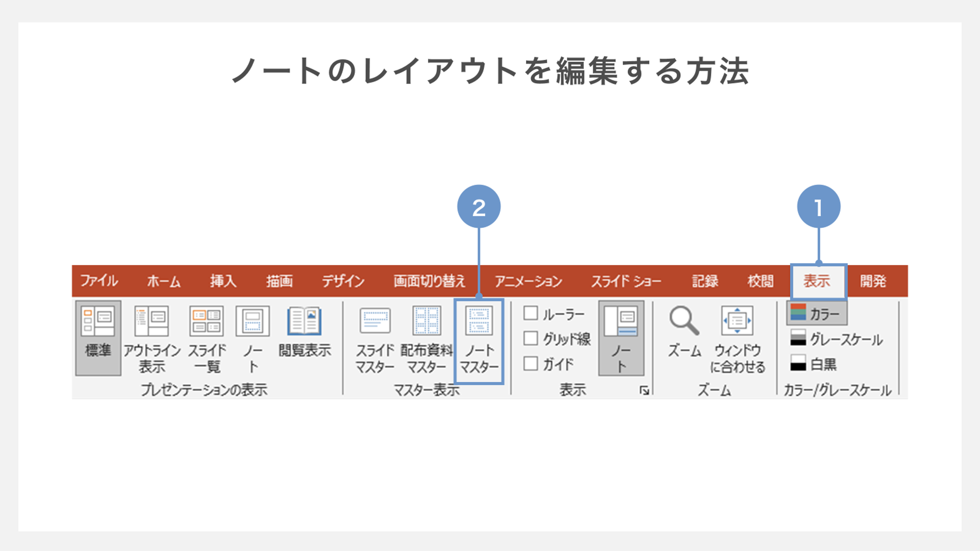Open the ズーム zoom dialog
Image resolution: width=980 pixels, height=551 pixels.
(684, 332)
